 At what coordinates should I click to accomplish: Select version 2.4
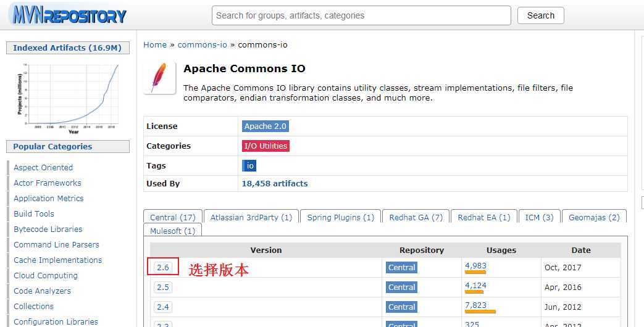click(163, 307)
